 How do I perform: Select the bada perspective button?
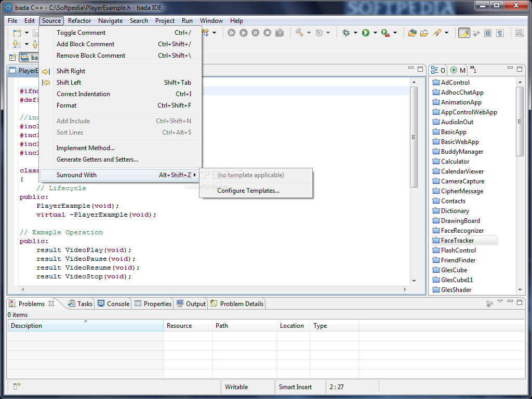(x=30, y=58)
